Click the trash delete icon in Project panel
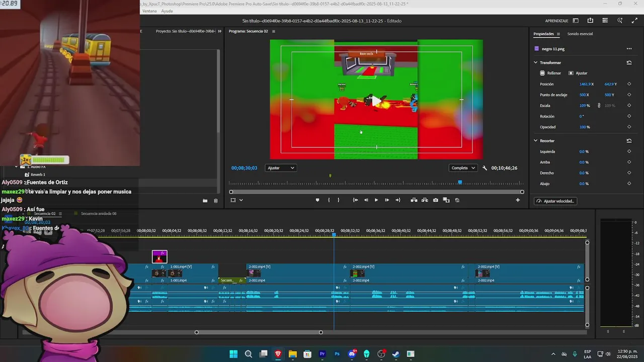This screenshot has height=362, width=644. click(x=216, y=201)
